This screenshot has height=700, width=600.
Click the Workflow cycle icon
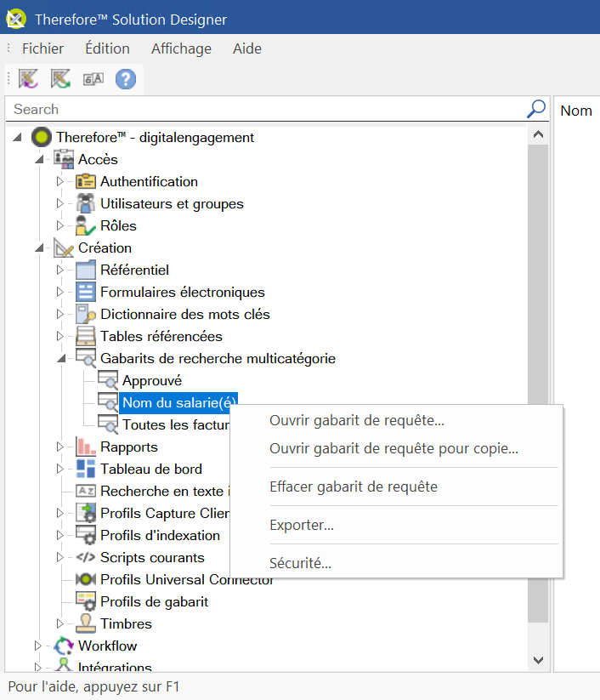point(64,646)
